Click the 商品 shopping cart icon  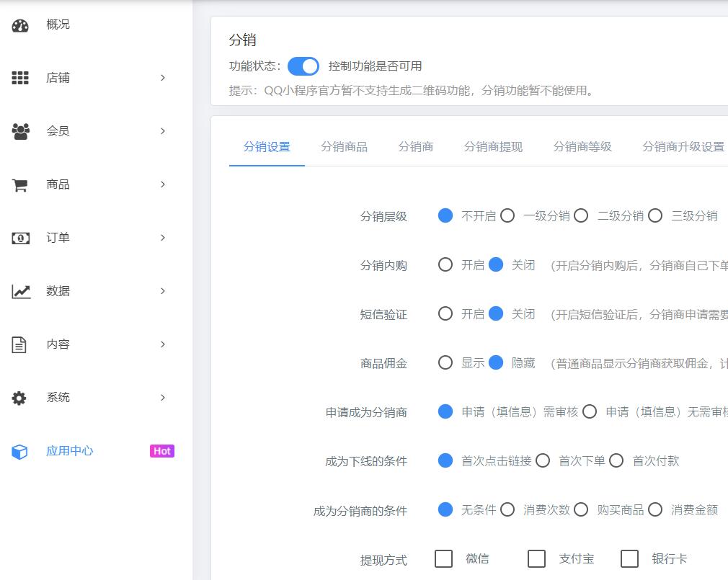[19, 185]
